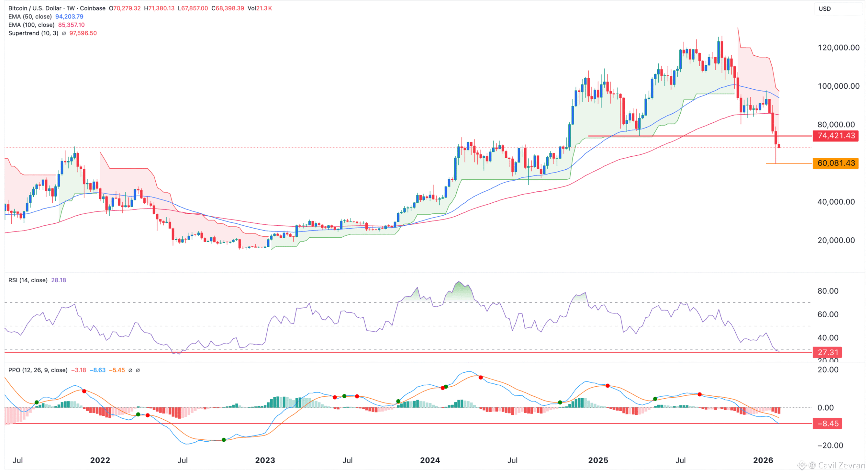Select the EMA (50, close) indicator legend
The image size is (868, 474).
(30, 16)
